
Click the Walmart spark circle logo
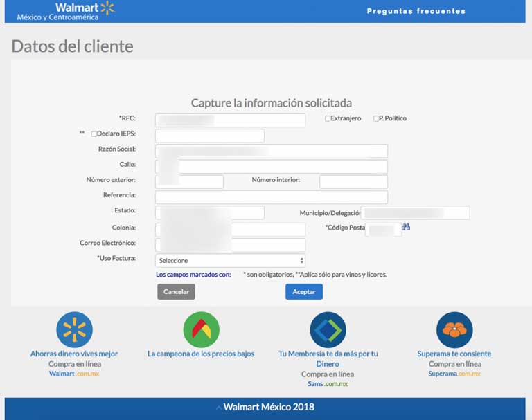(74, 330)
